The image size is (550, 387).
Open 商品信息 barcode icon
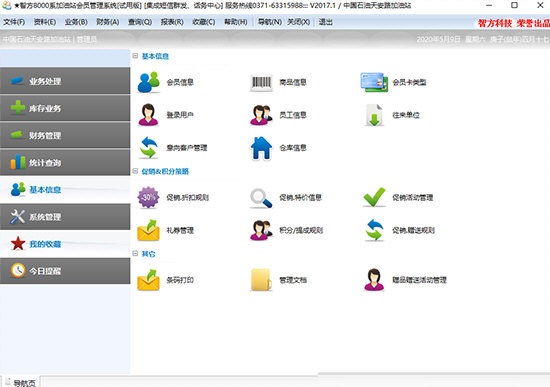coord(261,82)
